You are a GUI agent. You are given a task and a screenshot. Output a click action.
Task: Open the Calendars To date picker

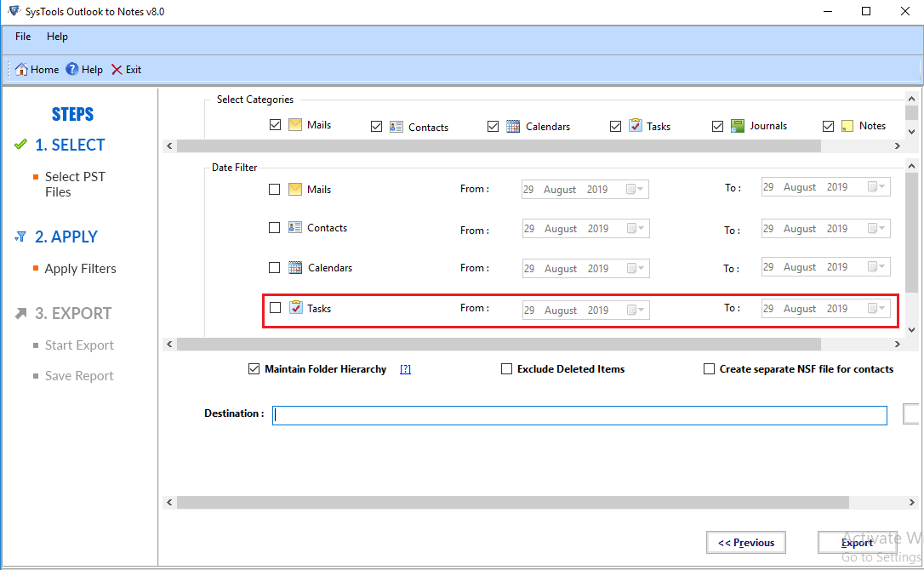pos(877,266)
